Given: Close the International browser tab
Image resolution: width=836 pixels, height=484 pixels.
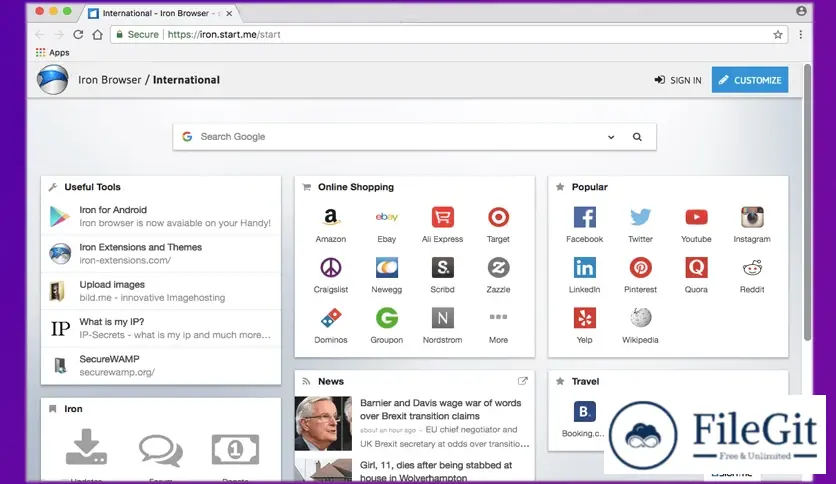Looking at the screenshot, I should click(229, 13).
